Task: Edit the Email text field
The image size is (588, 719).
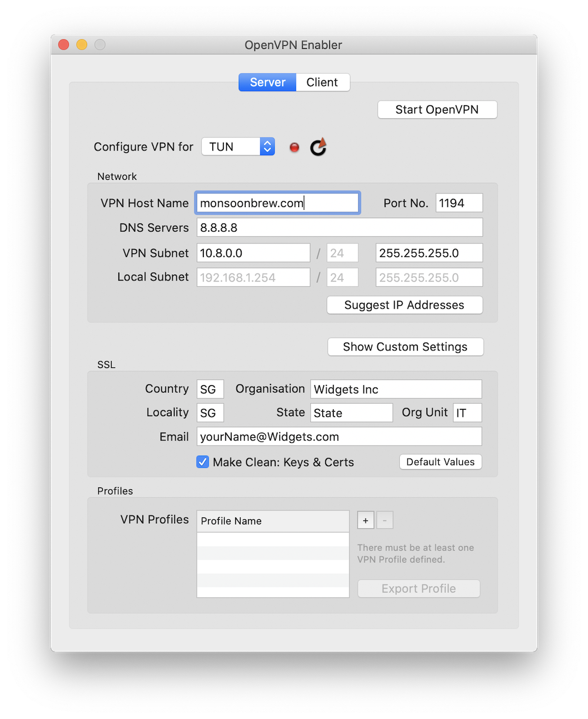Action: click(x=339, y=436)
